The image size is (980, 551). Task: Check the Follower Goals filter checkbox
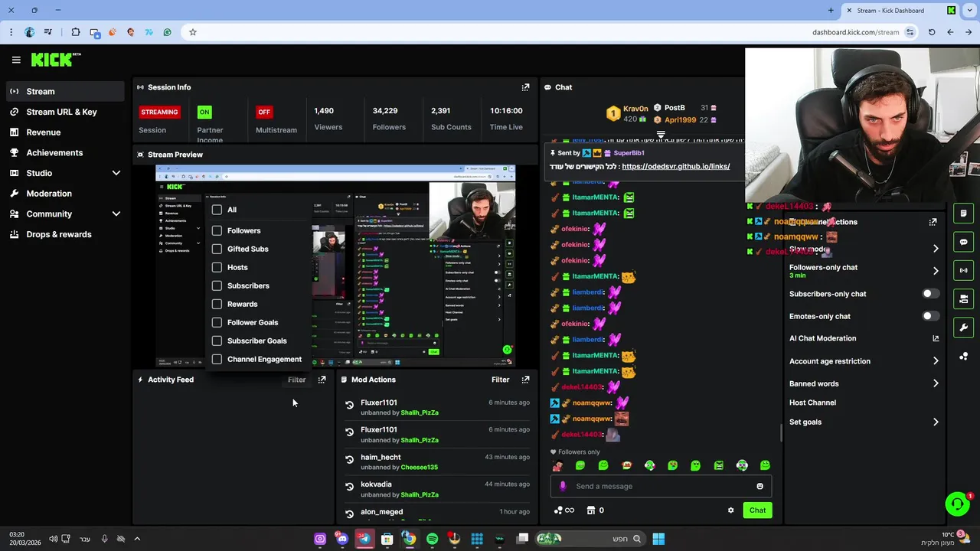tap(217, 322)
